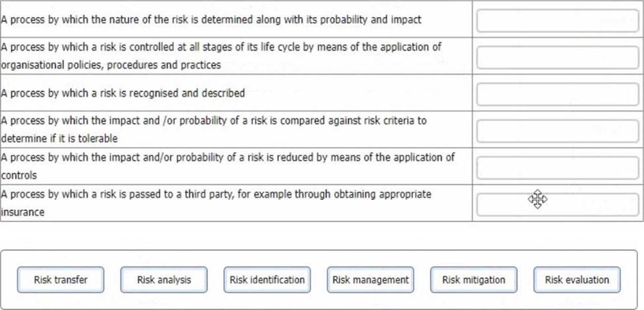644x310 pixels.
Task: Choose the Risk identification tile
Action: point(267,280)
